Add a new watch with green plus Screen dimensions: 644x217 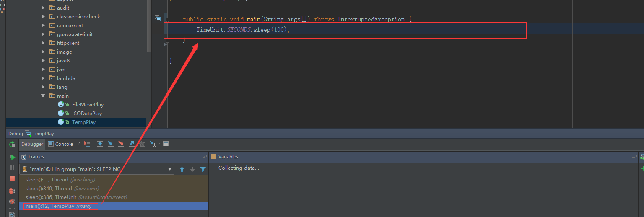coord(642,168)
